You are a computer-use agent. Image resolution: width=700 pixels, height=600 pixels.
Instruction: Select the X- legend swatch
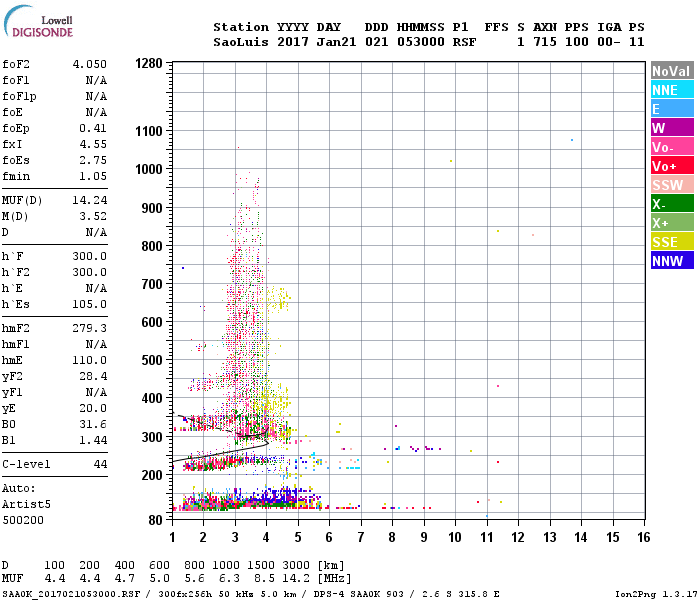672,204
